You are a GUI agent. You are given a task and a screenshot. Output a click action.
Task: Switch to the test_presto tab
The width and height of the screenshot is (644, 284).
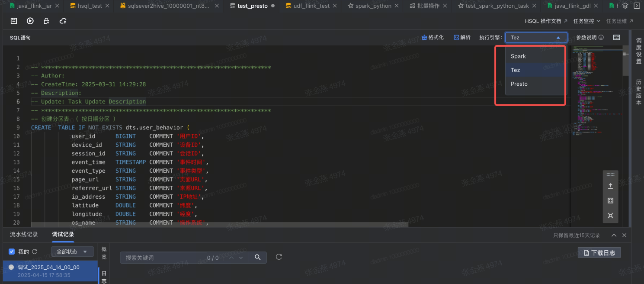253,6
